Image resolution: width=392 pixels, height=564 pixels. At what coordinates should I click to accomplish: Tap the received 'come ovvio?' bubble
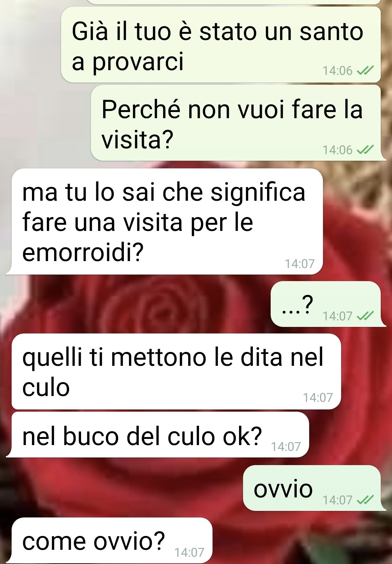click(x=112, y=540)
